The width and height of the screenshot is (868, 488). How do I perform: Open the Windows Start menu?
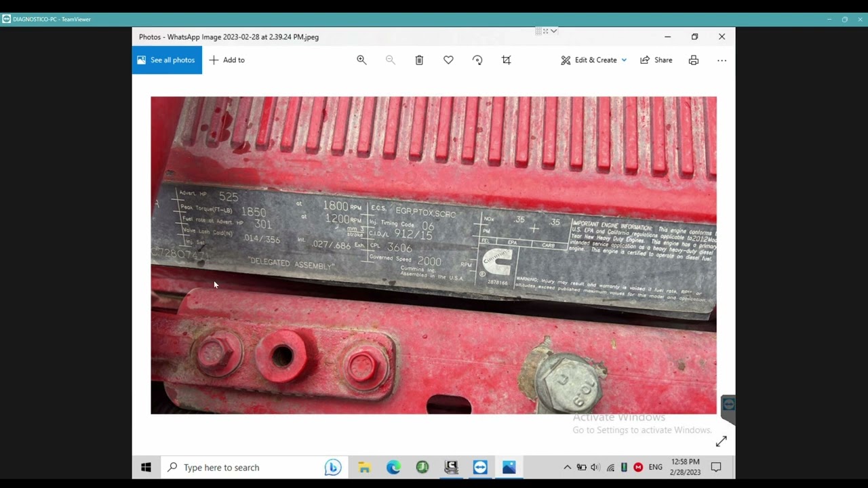(146, 467)
